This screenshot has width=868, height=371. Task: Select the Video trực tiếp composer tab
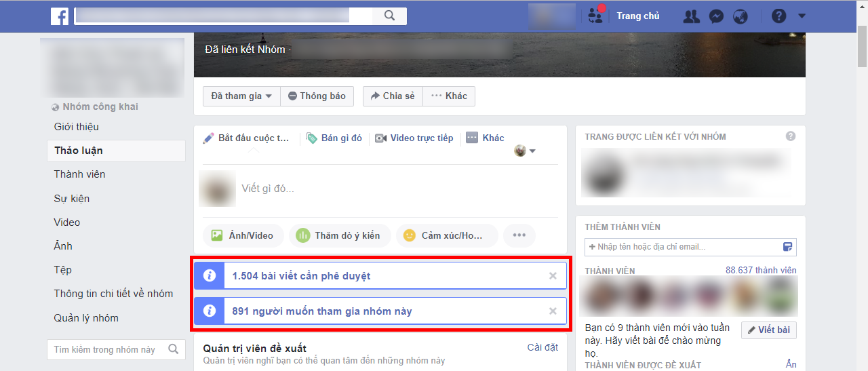[x=414, y=138]
